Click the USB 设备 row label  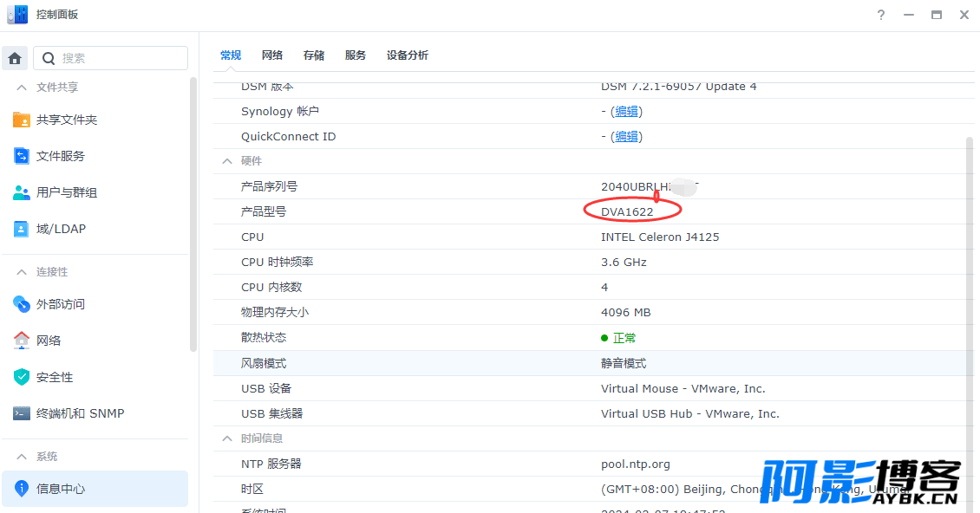(266, 389)
